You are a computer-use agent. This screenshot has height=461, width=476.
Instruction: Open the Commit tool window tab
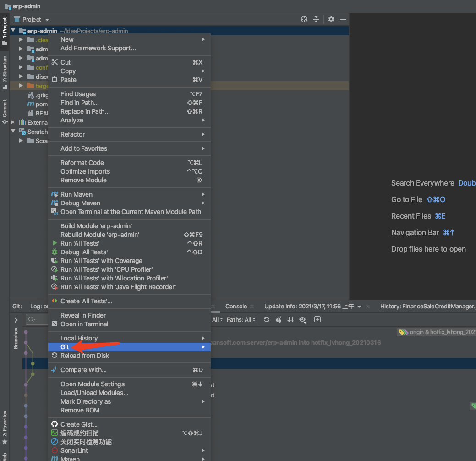coord(5,111)
